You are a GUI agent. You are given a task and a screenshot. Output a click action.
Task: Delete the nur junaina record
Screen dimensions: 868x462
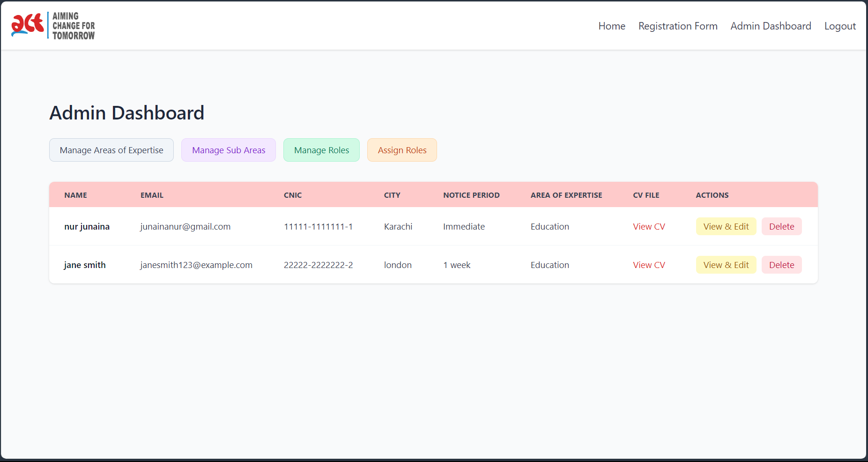tap(781, 227)
